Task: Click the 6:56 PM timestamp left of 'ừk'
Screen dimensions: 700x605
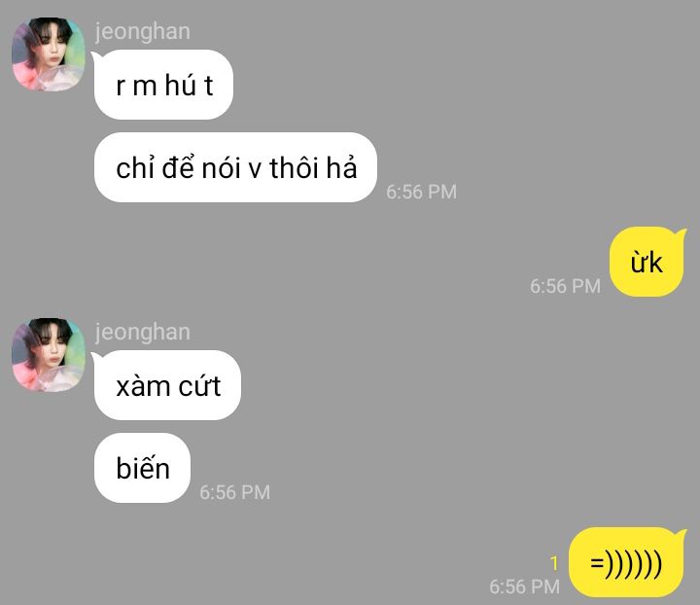Action: pyautogui.click(x=565, y=286)
